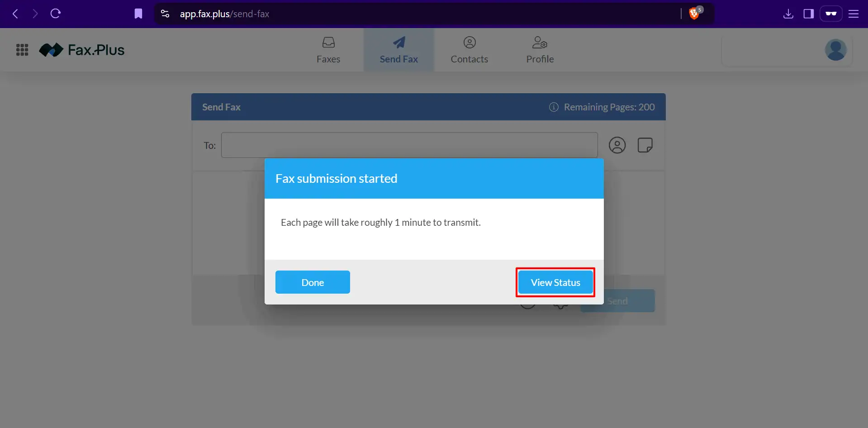Bookmark this page

[x=138, y=14]
